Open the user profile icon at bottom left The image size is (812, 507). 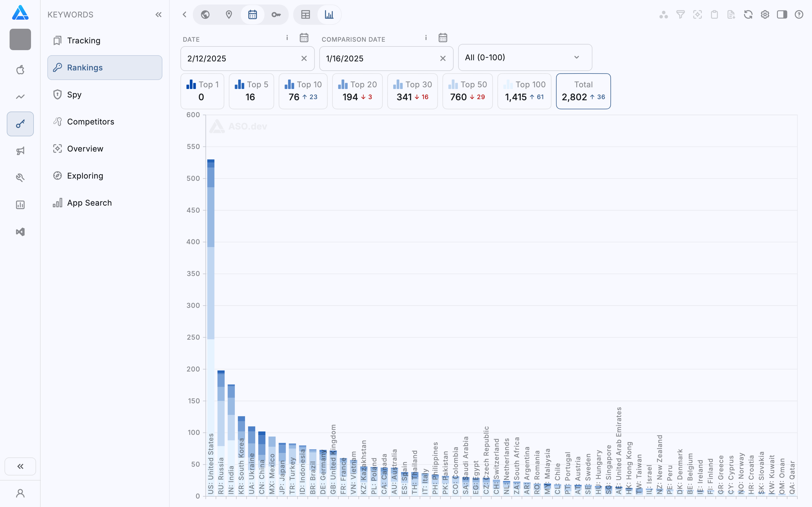click(x=20, y=493)
